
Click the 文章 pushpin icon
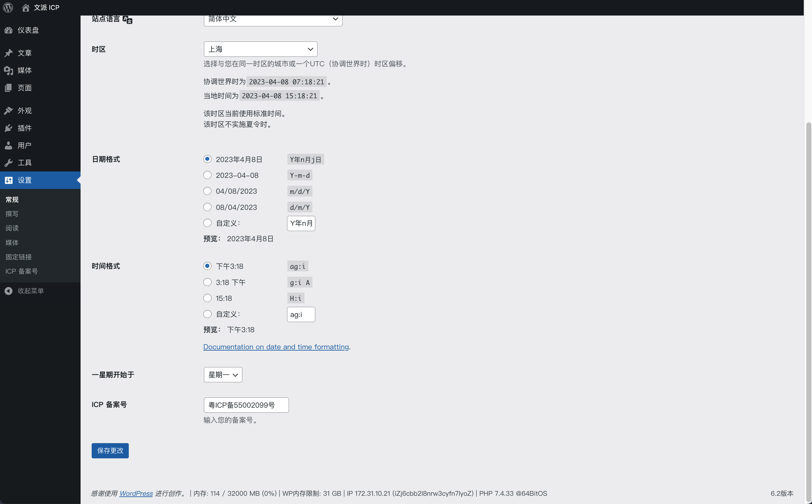(x=9, y=53)
